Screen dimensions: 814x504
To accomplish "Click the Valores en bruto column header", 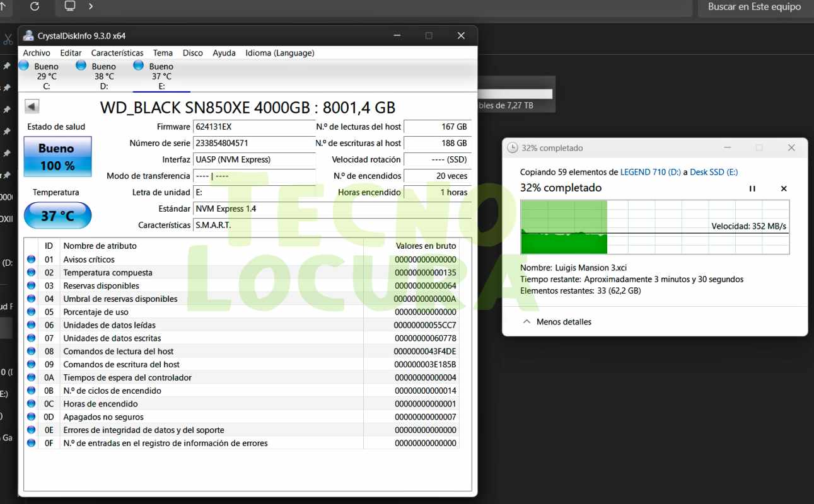I will tap(426, 246).
